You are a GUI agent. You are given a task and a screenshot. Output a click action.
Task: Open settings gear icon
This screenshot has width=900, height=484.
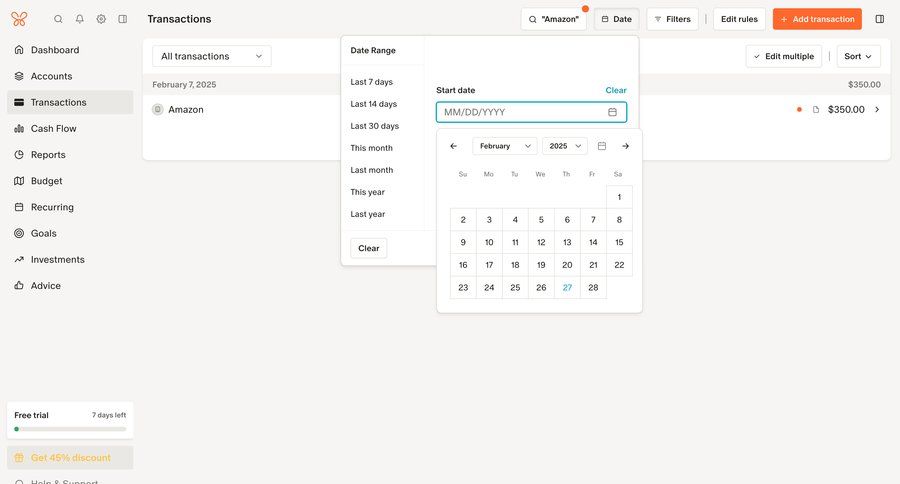click(101, 19)
